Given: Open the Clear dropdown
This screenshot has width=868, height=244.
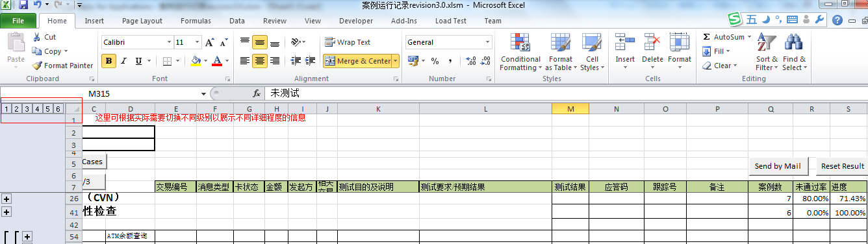Looking at the screenshot, I should pos(720,66).
